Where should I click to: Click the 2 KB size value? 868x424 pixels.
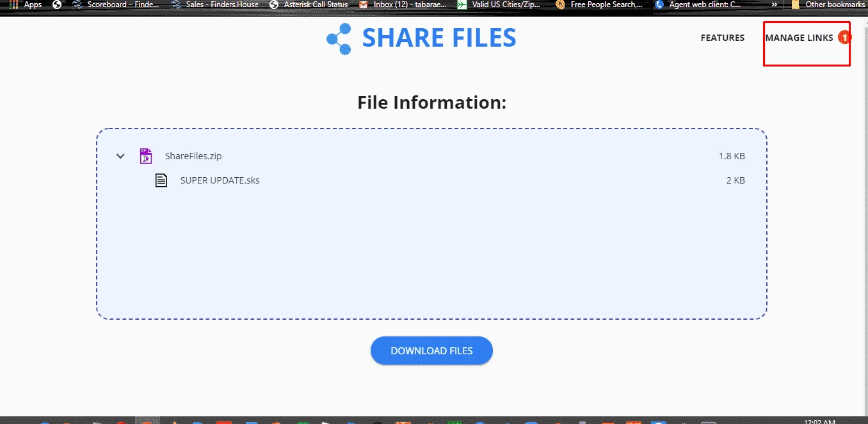pos(735,180)
